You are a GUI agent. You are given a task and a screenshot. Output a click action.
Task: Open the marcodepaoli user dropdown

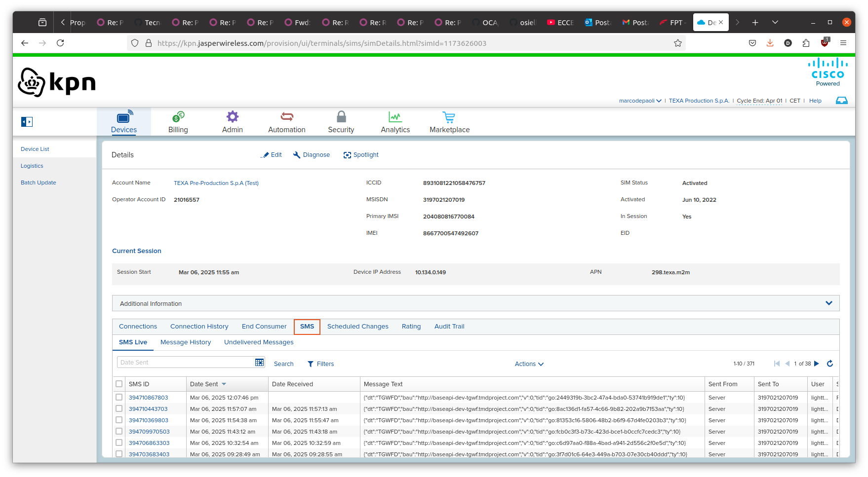640,101
